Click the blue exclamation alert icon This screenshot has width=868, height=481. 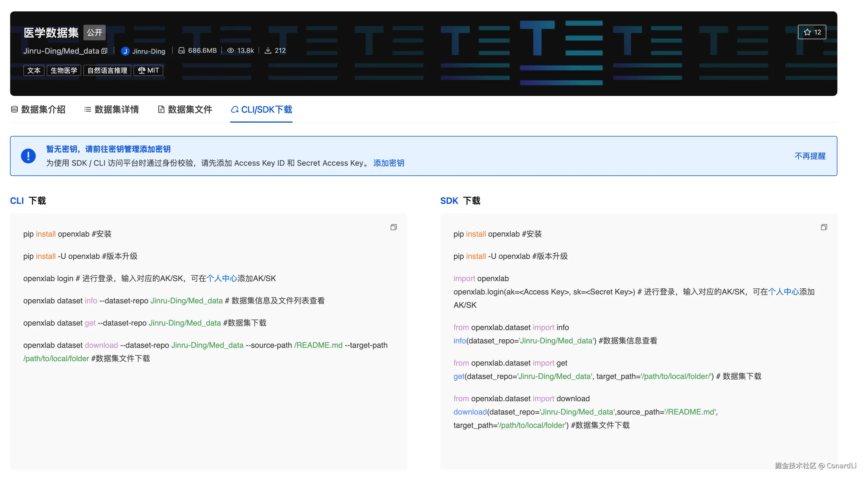(x=28, y=156)
